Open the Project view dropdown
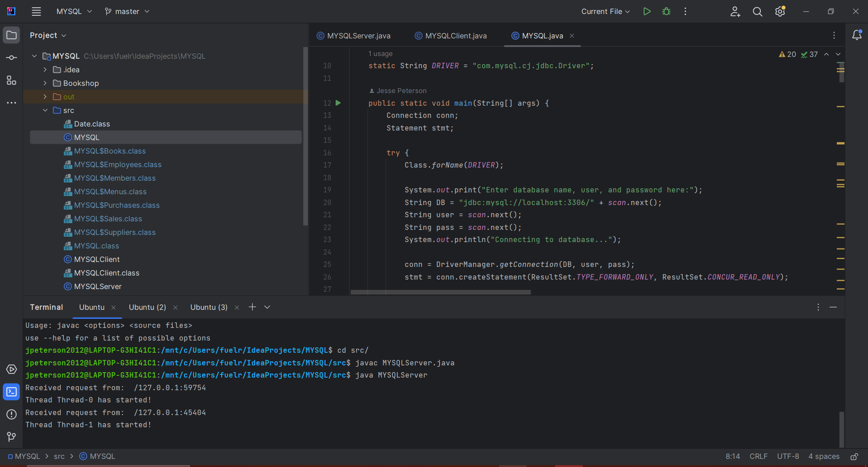Viewport: 868px width, 467px height. pos(48,35)
